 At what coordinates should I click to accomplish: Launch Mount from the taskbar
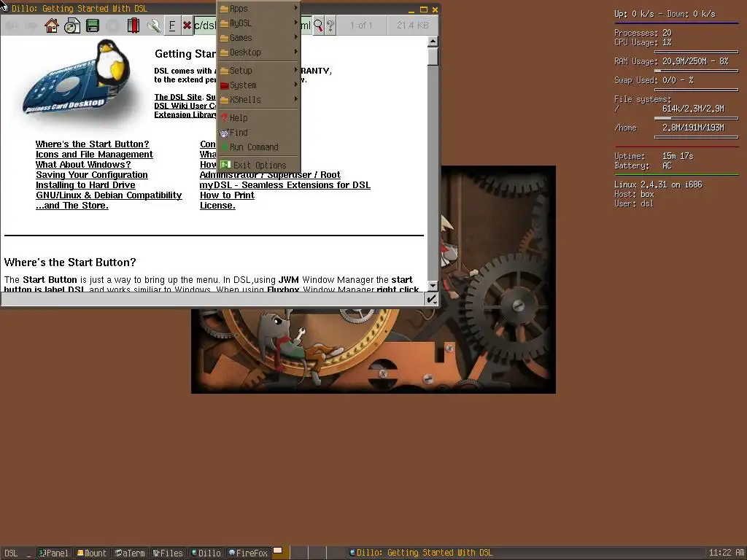click(92, 553)
